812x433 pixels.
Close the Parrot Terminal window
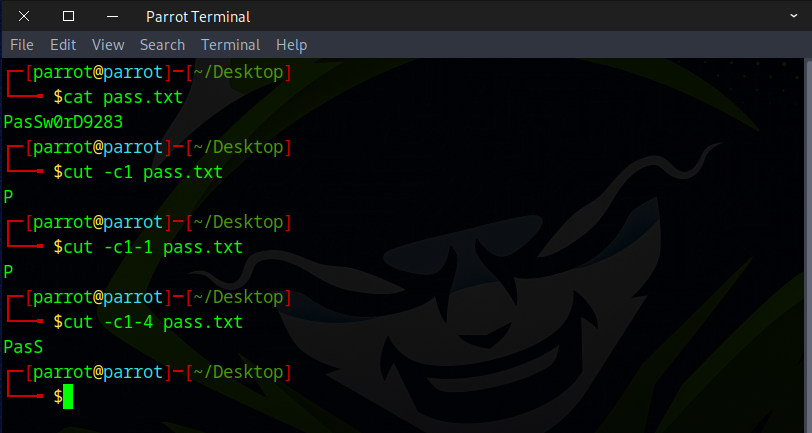tap(24, 17)
